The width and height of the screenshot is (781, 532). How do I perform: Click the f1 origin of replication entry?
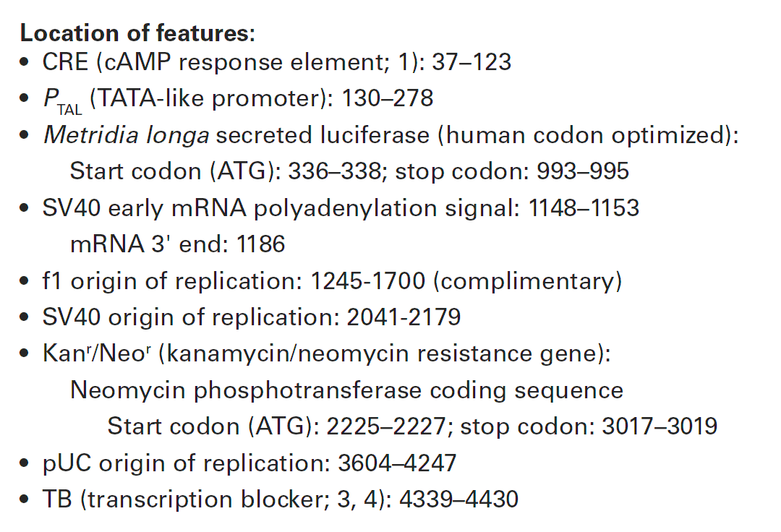(x=332, y=280)
